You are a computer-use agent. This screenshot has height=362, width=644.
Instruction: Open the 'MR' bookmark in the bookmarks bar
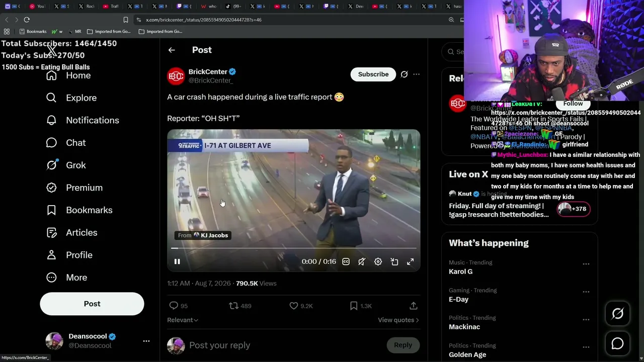pyautogui.click(x=74, y=31)
